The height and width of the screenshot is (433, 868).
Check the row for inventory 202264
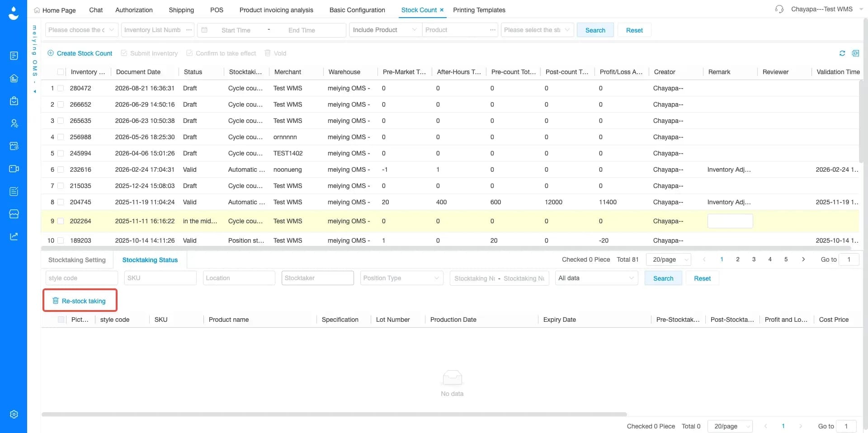coord(61,221)
